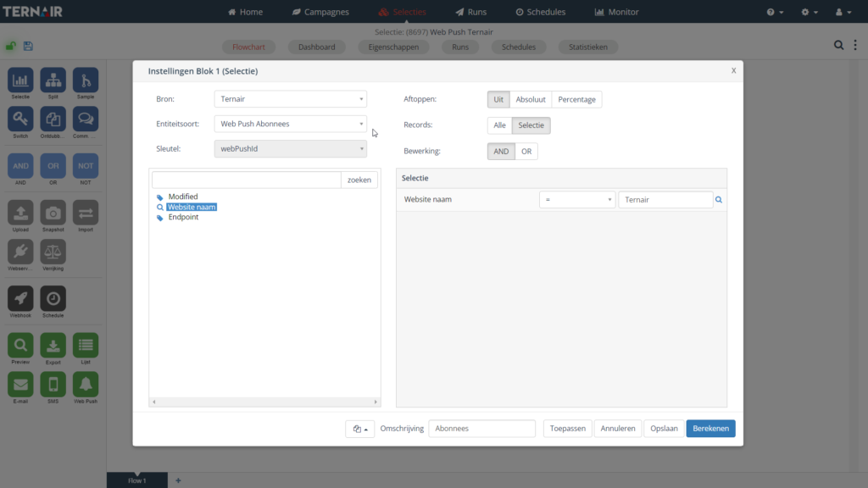868x488 pixels.
Task: Click the Annuleren button
Action: (x=618, y=429)
